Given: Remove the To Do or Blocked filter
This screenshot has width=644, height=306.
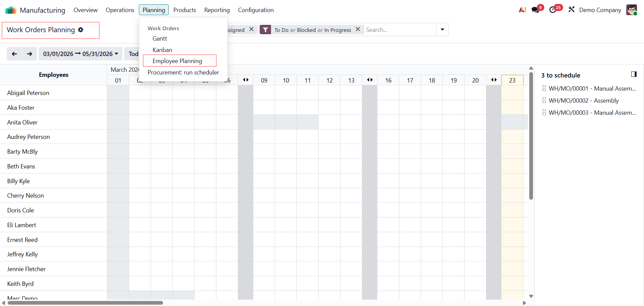Looking at the screenshot, I should click(358, 30).
